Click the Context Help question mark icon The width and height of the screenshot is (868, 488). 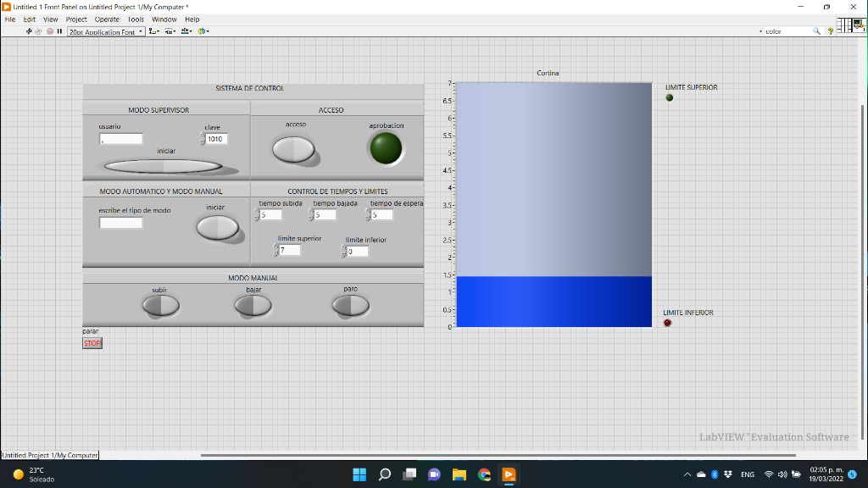(830, 30)
